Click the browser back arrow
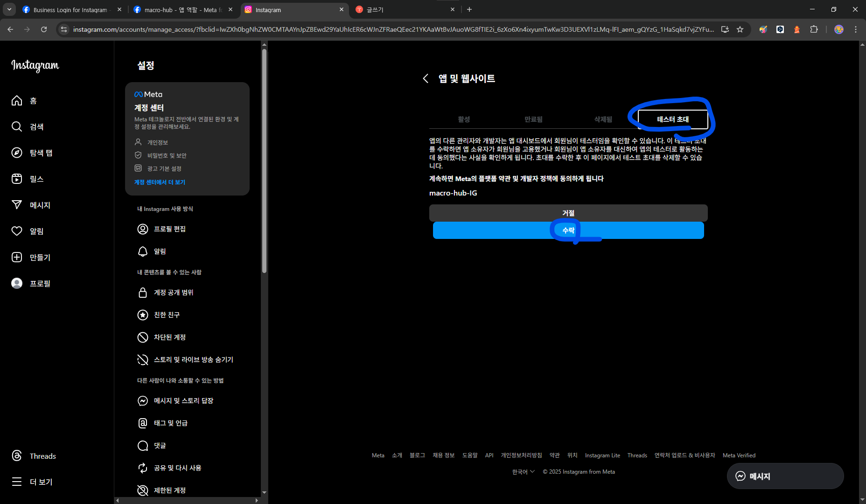This screenshot has height=504, width=866. click(10, 29)
